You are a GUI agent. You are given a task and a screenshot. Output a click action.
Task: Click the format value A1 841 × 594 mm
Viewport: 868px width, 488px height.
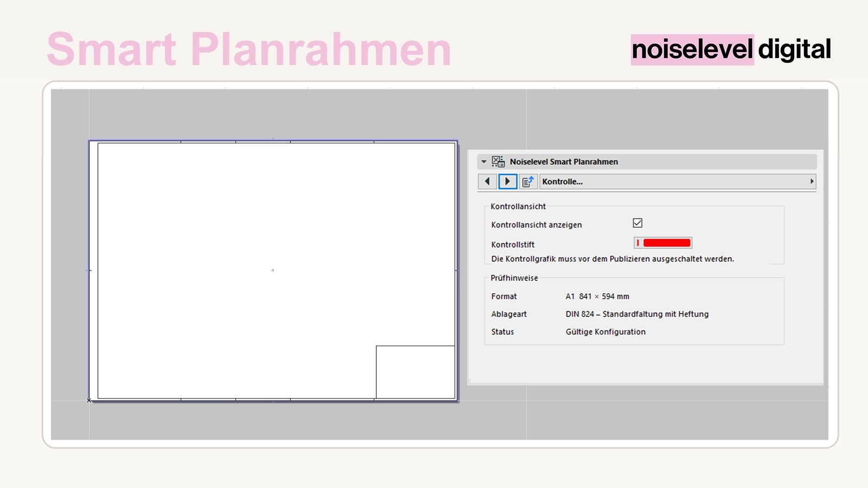pyautogui.click(x=597, y=297)
